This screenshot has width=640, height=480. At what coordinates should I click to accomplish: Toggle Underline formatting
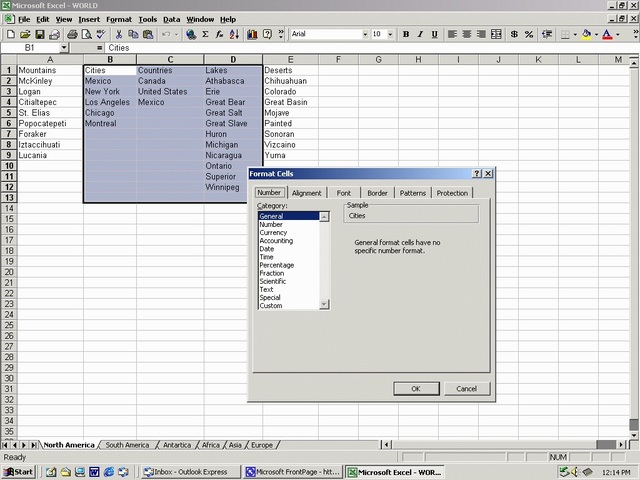click(x=435, y=34)
